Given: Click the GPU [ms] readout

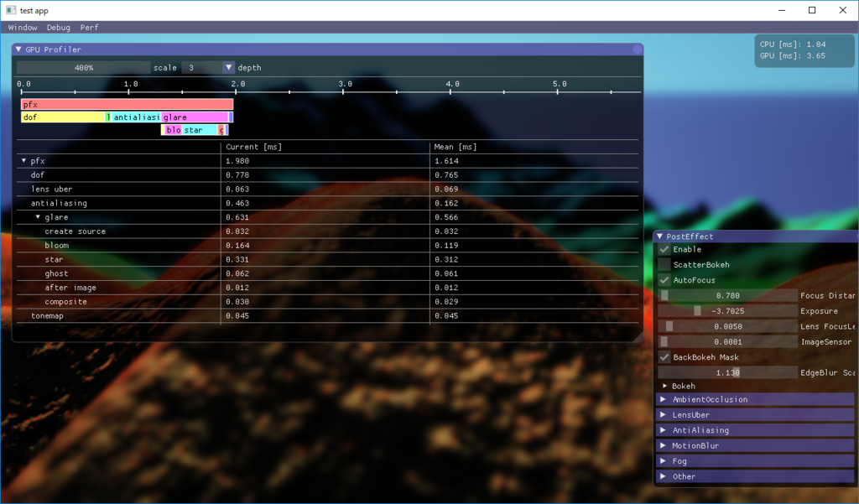Looking at the screenshot, I should [x=792, y=56].
